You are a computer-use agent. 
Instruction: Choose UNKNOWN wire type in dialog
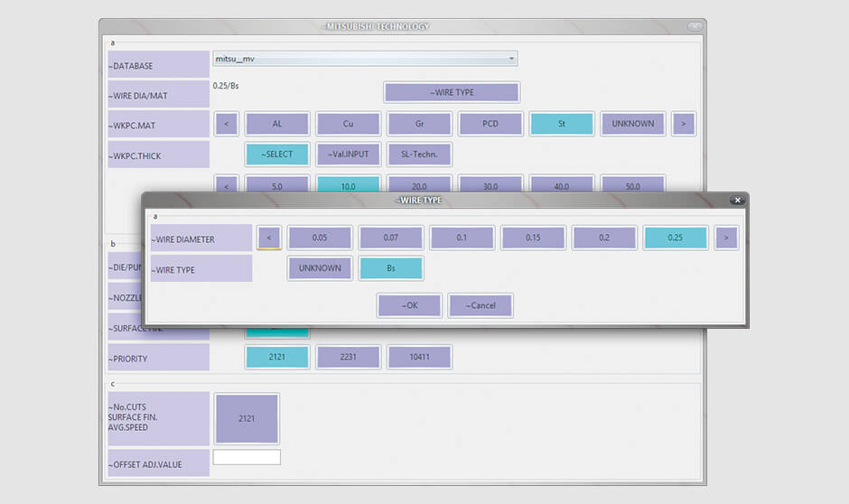[320, 268]
